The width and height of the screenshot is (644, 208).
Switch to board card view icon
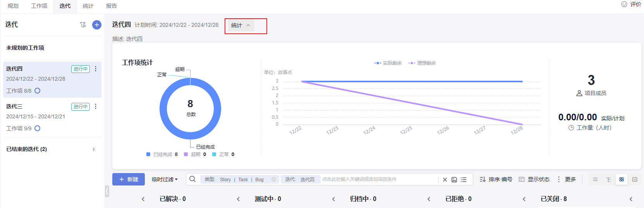pyautogui.click(x=622, y=179)
